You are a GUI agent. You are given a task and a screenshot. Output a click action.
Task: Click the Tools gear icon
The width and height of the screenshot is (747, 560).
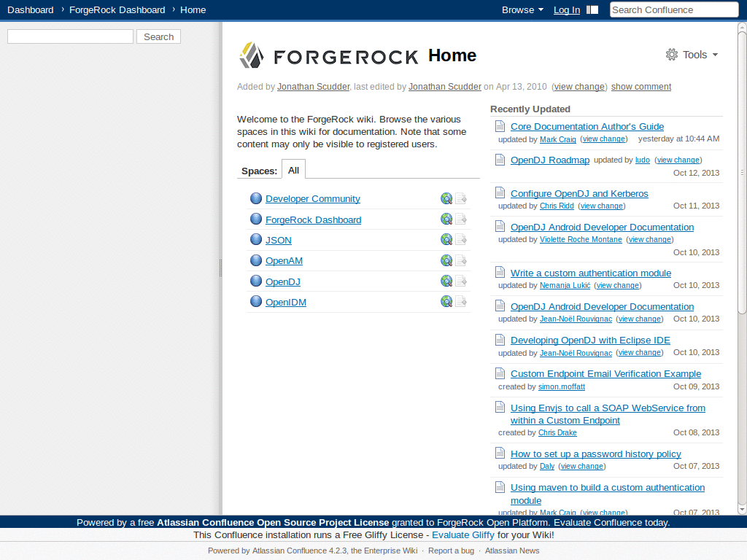click(x=672, y=55)
